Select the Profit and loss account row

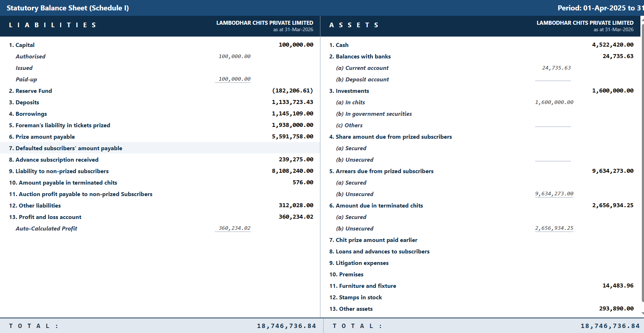[x=160, y=217]
